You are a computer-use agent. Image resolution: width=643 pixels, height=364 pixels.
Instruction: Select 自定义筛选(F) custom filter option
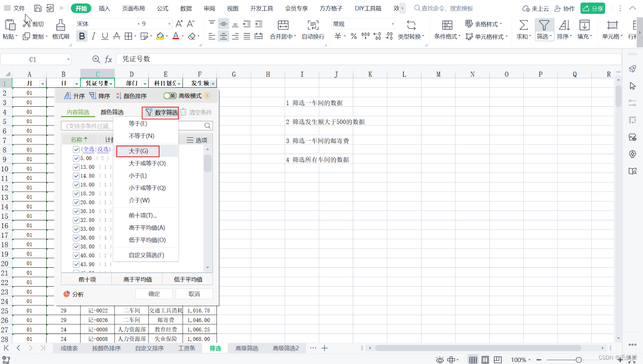tap(146, 255)
